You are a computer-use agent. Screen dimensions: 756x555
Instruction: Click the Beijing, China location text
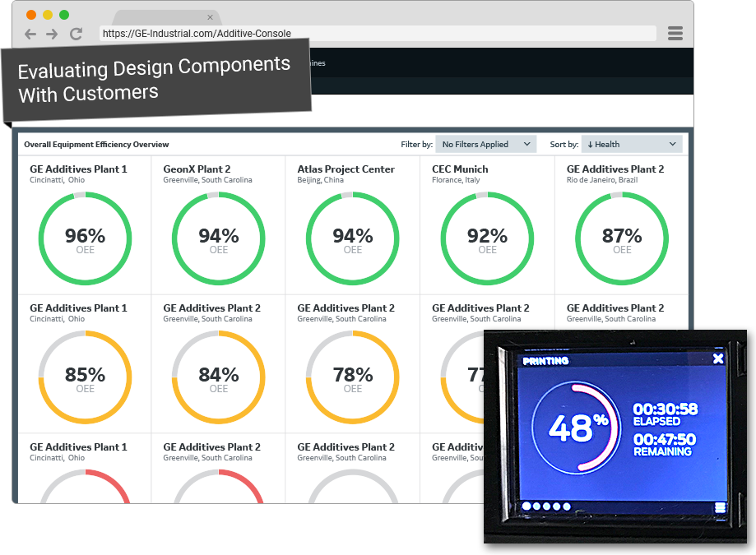coord(320,180)
